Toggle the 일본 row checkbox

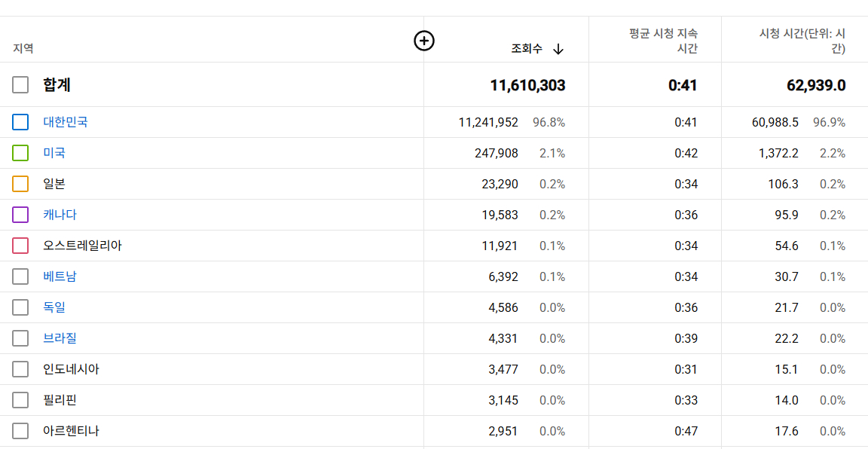(x=20, y=184)
